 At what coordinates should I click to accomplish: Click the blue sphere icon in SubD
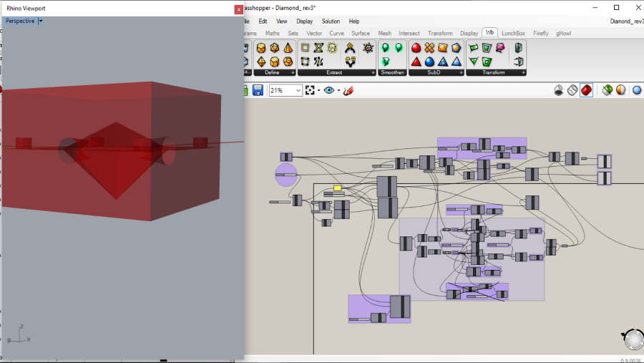[429, 62]
